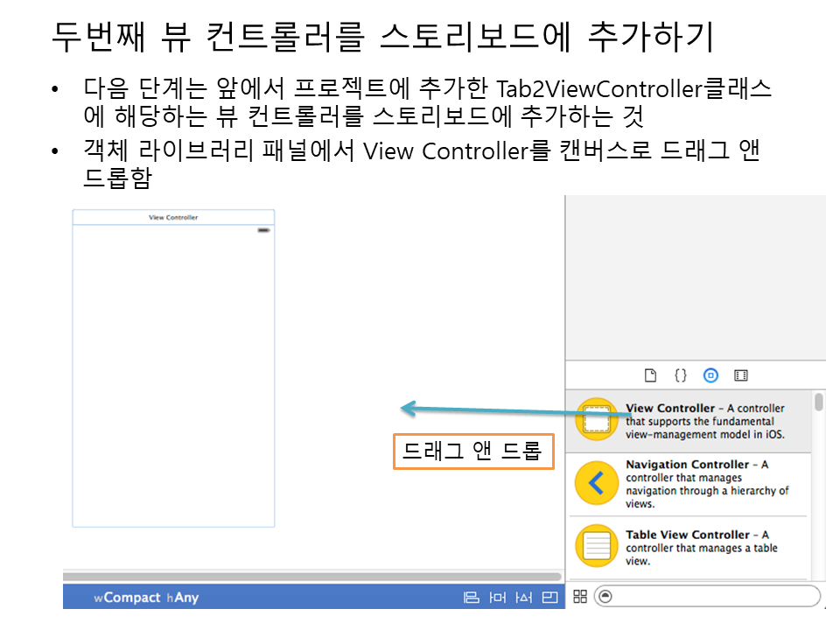Image resolution: width=840 pixels, height=630 pixels.
Task: Open Resolve Auto Layout Issues menu
Action: coord(524,598)
